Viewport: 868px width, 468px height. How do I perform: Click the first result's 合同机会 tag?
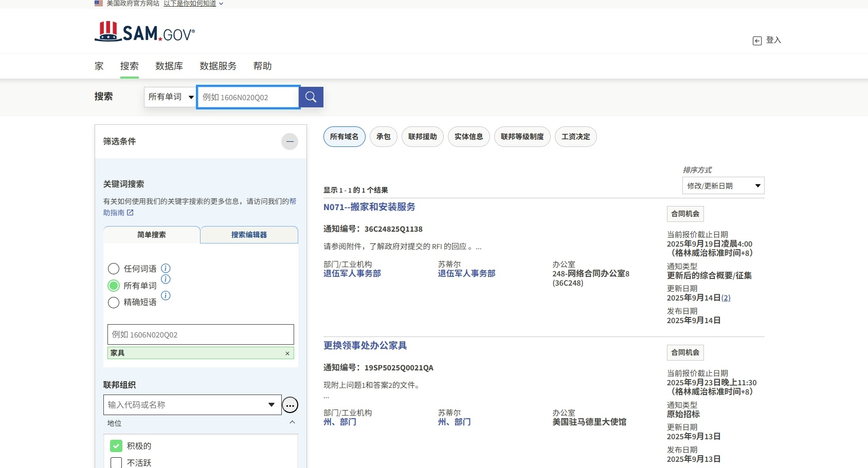tap(685, 214)
